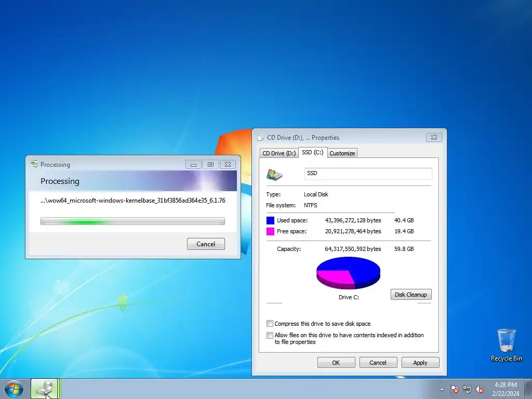
Task: Click the 43,396,272,128 bytes value
Action: pos(353,220)
